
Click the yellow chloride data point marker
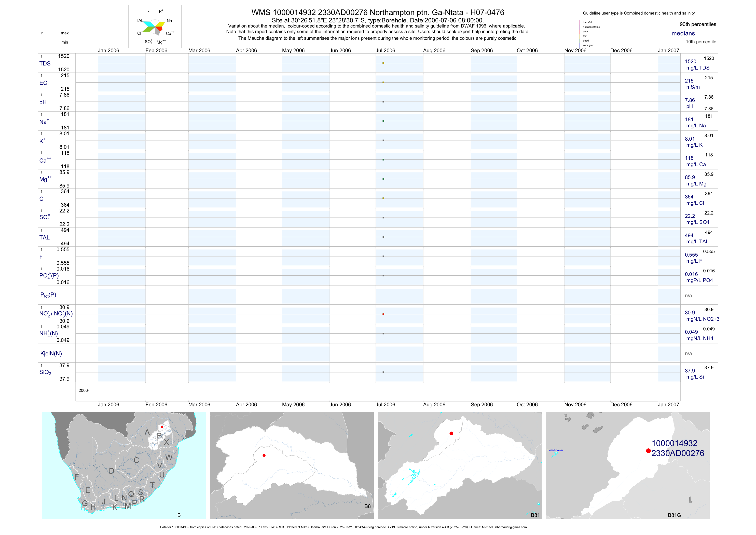pyautogui.click(x=383, y=198)
